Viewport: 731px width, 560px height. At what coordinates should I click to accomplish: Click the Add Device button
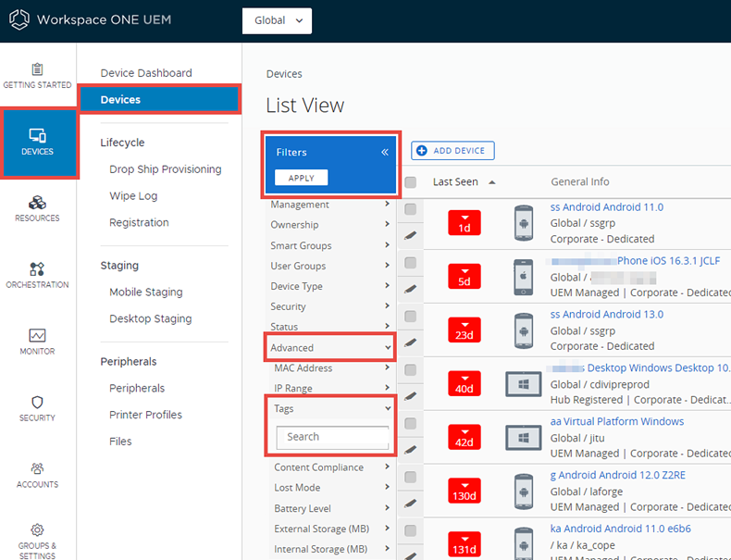[x=452, y=151]
